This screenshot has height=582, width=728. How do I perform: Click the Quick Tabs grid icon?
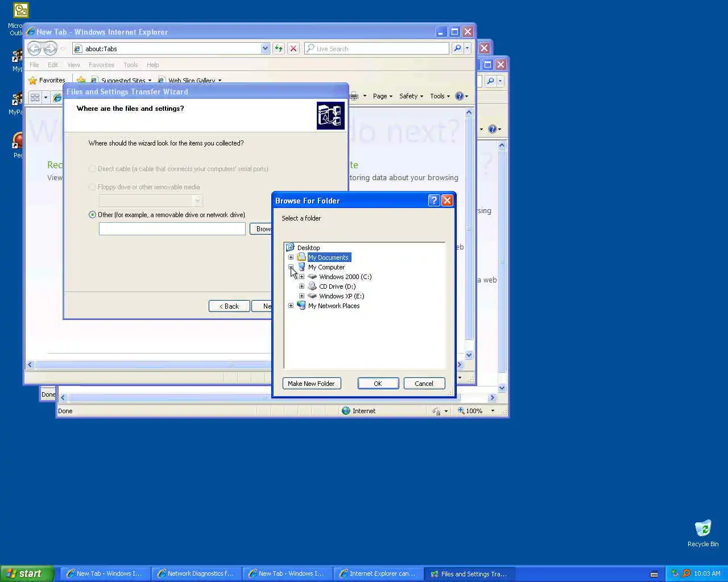(x=35, y=97)
